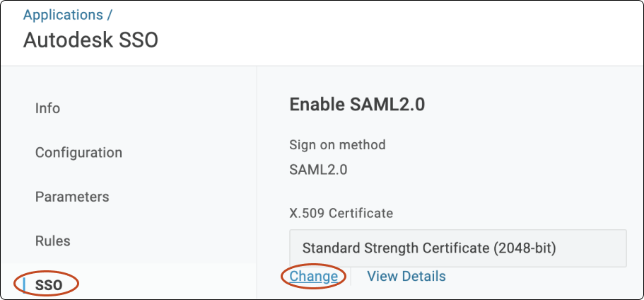The height and width of the screenshot is (300, 644).
Task: Click the divider between Change and View Details
Action: coord(351,276)
